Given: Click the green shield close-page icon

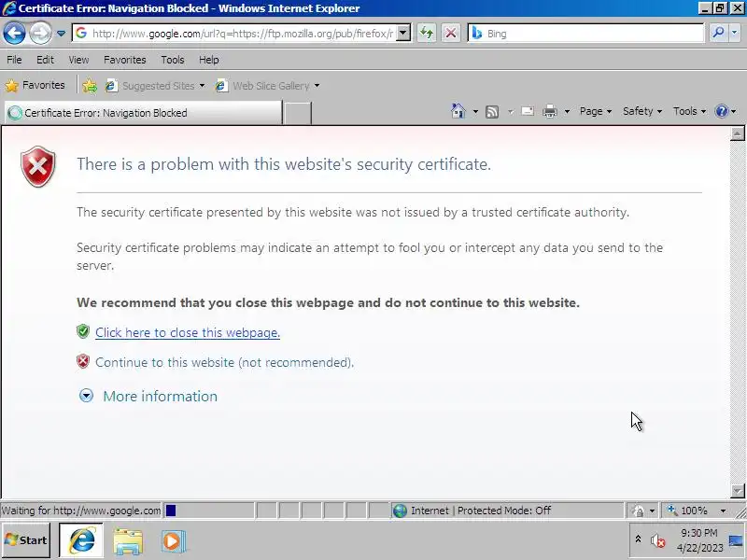Looking at the screenshot, I should (x=83, y=331).
